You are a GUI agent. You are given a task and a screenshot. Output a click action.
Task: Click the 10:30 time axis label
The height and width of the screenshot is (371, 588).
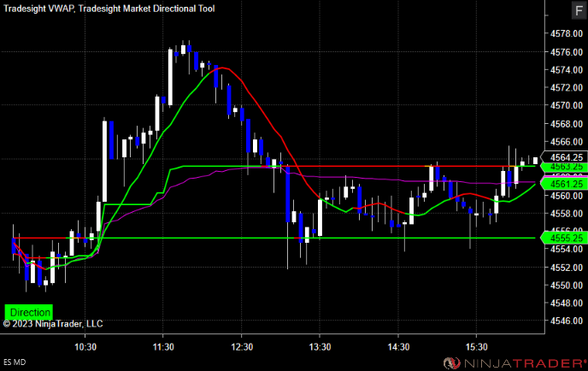(85, 346)
